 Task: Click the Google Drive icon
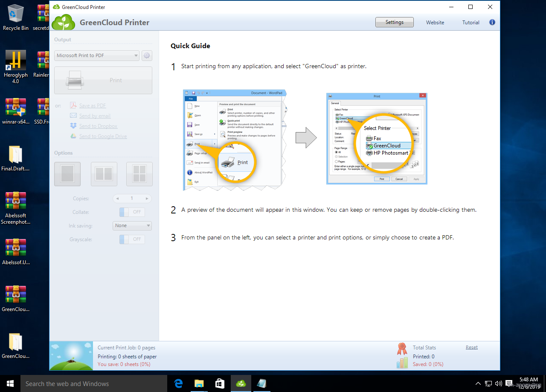click(x=73, y=136)
